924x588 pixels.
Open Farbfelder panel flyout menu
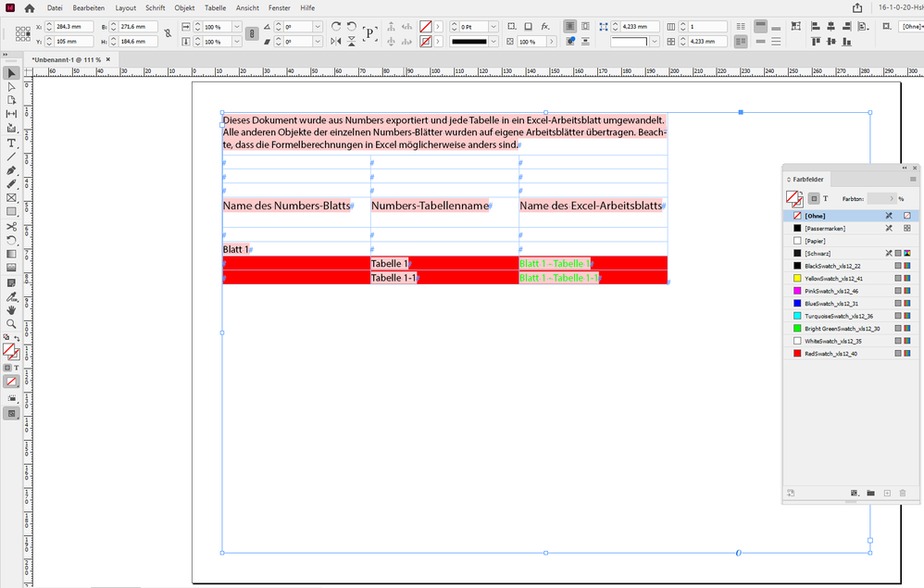tap(913, 179)
